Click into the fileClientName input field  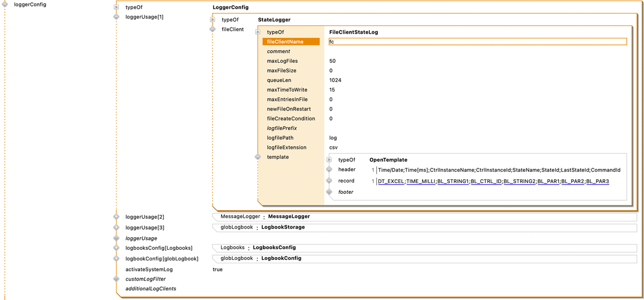(x=477, y=42)
